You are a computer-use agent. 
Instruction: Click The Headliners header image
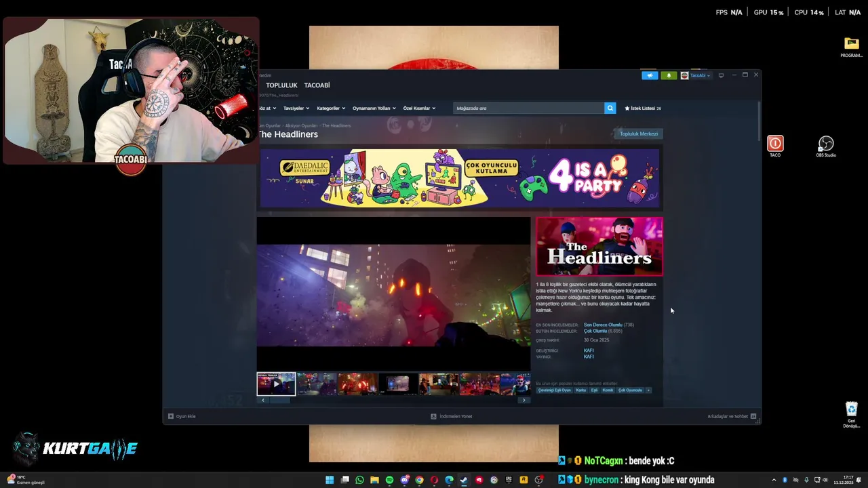coord(599,246)
